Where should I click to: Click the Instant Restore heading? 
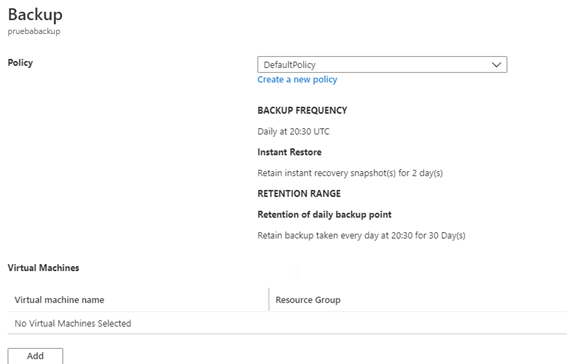(289, 152)
